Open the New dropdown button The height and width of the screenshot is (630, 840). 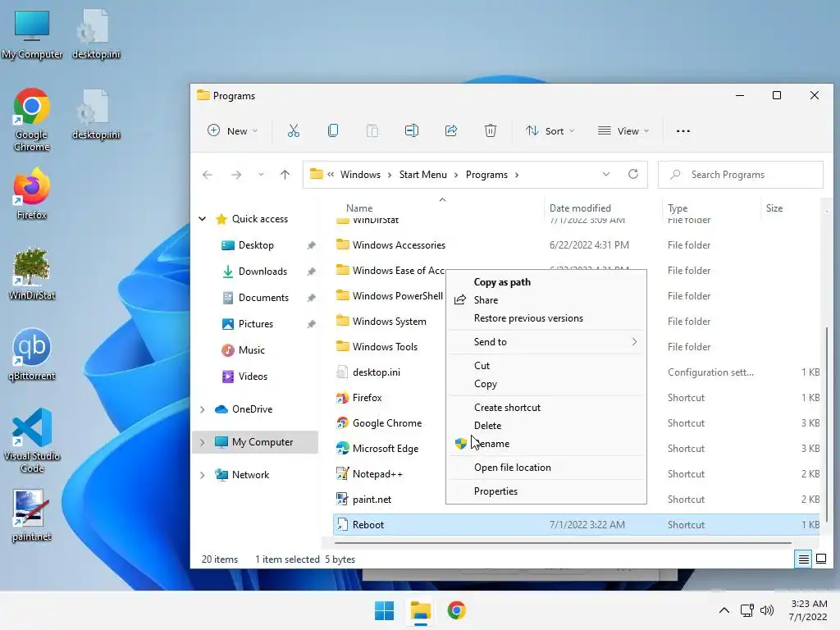coord(232,130)
